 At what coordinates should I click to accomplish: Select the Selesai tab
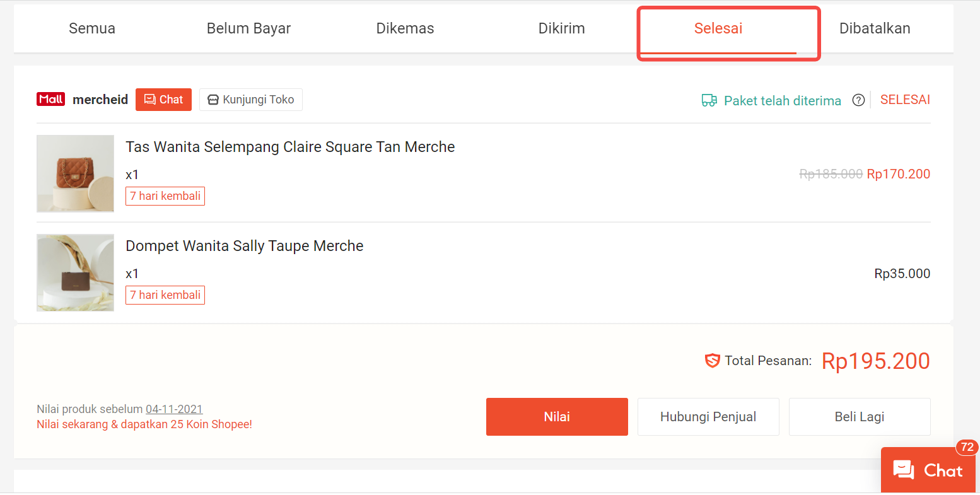pyautogui.click(x=718, y=28)
